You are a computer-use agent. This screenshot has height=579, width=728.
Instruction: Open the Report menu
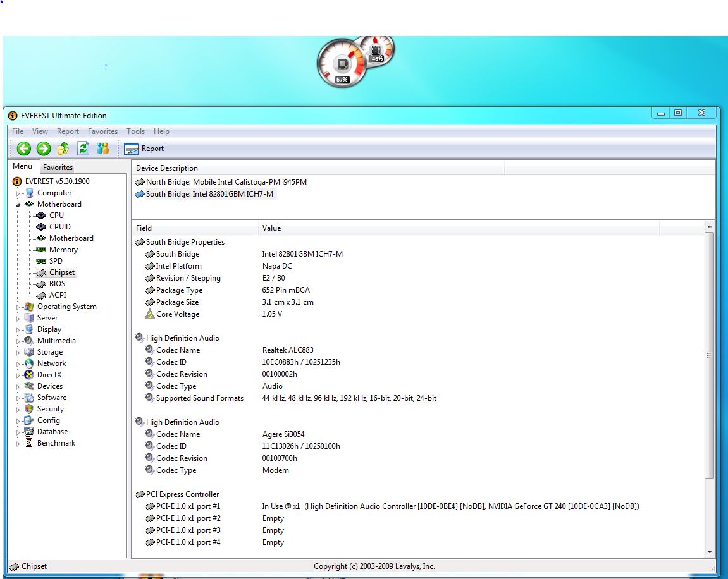click(x=68, y=131)
